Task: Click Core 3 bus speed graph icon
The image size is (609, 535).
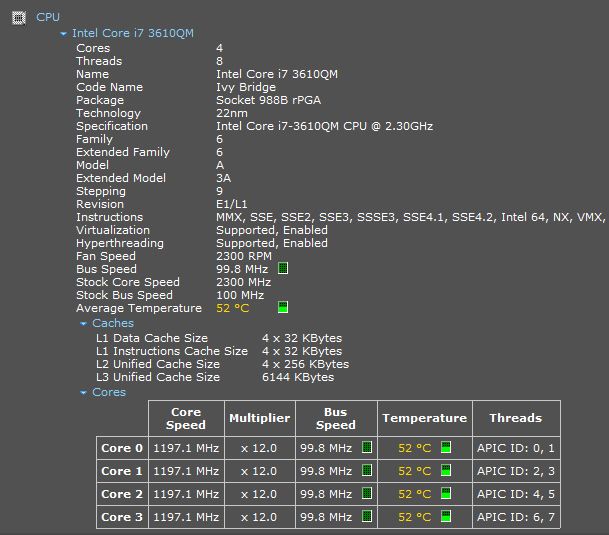Action: point(367,517)
